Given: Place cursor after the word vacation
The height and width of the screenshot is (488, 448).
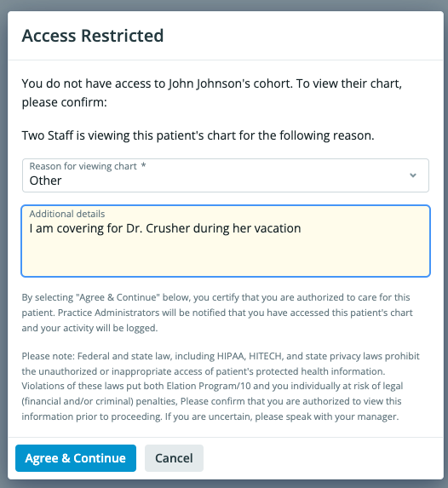Looking at the screenshot, I should [302, 228].
